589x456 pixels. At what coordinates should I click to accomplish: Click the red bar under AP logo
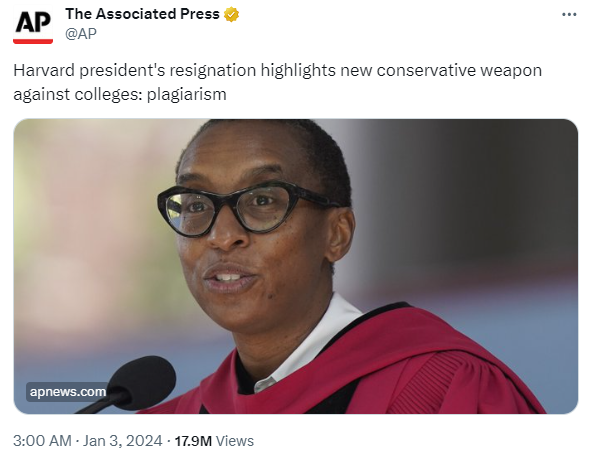tap(33, 41)
